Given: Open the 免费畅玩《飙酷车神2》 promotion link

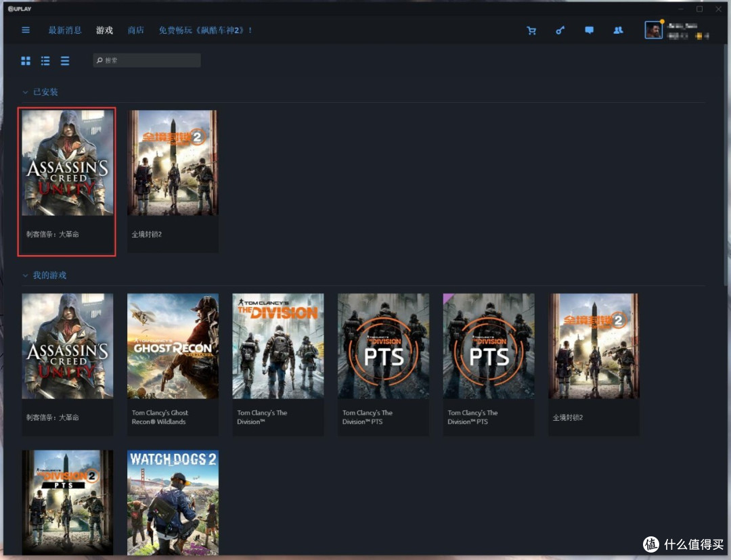Looking at the screenshot, I should pyautogui.click(x=205, y=30).
